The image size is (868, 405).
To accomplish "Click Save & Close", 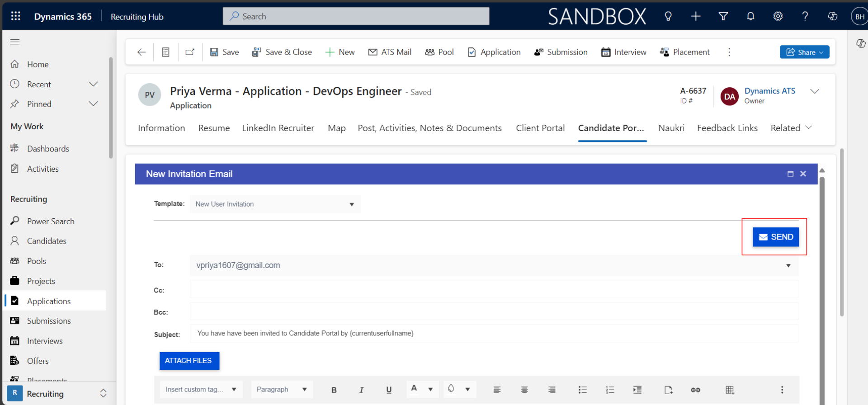I will coord(282,52).
